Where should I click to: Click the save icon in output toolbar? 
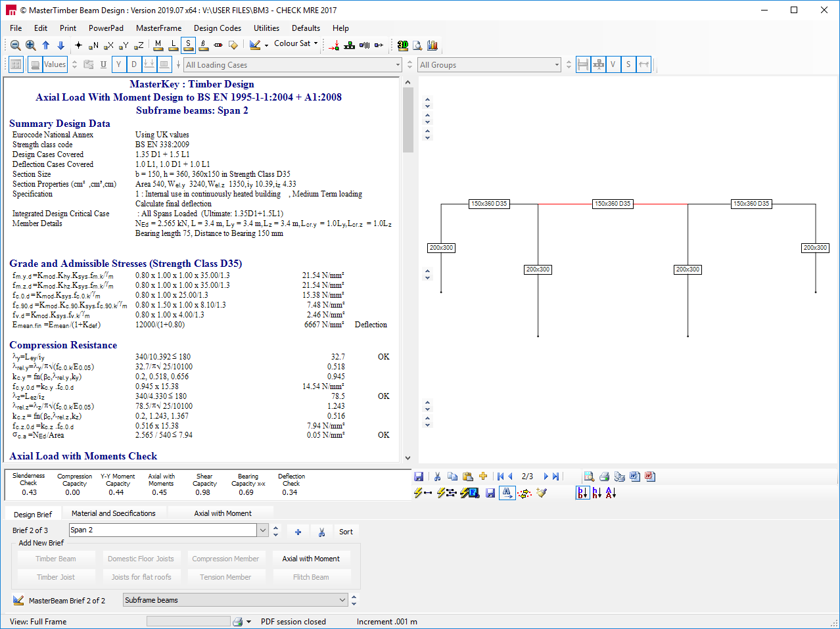(x=419, y=477)
